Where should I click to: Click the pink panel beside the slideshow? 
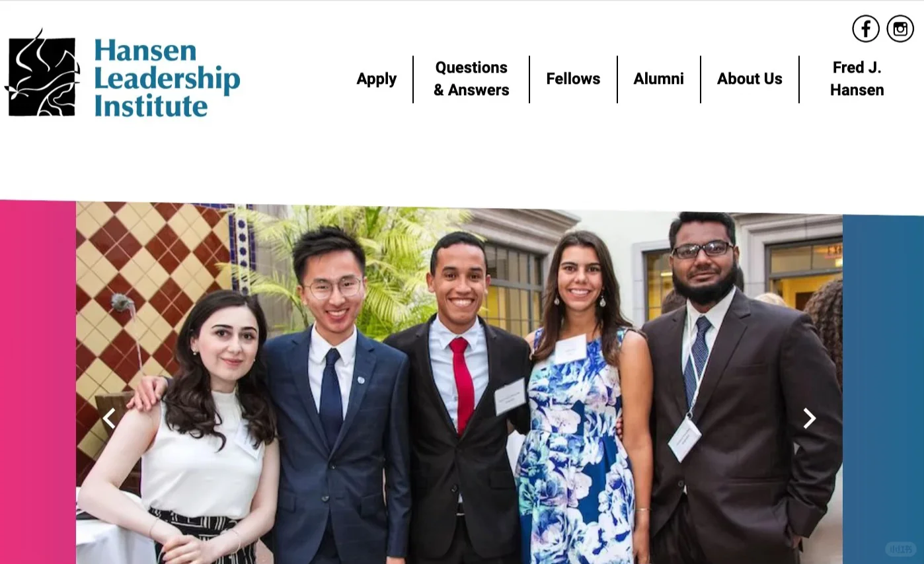pos(38,382)
